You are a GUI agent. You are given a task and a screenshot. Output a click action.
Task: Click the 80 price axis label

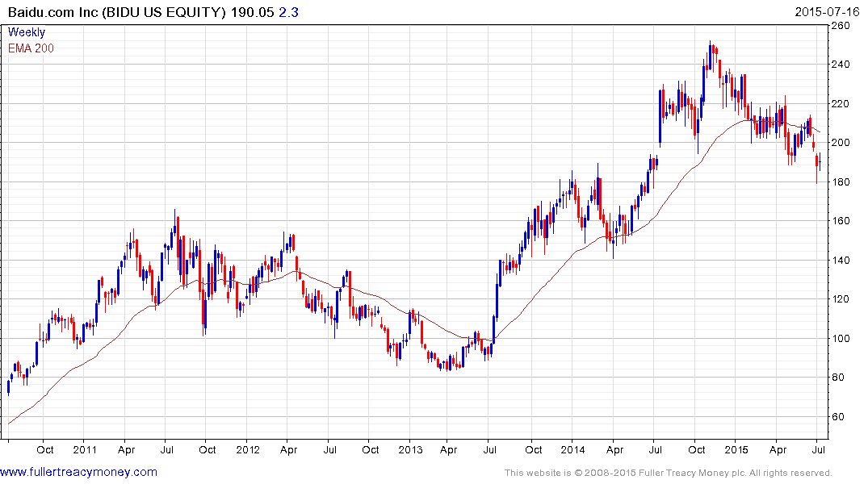point(838,378)
